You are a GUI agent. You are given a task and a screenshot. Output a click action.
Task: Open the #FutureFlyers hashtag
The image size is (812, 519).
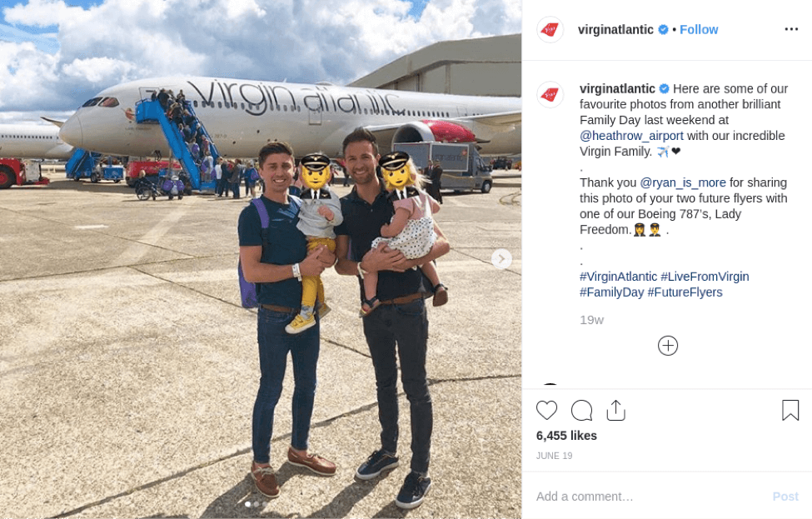tap(685, 292)
